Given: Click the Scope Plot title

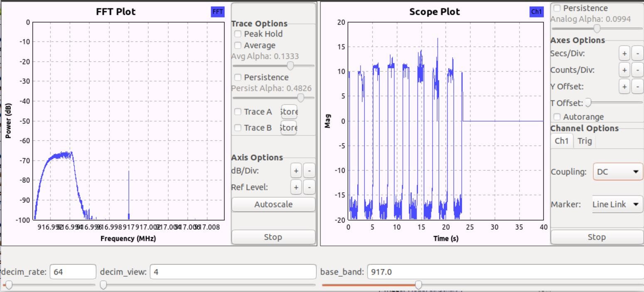Looking at the screenshot, I should 435,12.
